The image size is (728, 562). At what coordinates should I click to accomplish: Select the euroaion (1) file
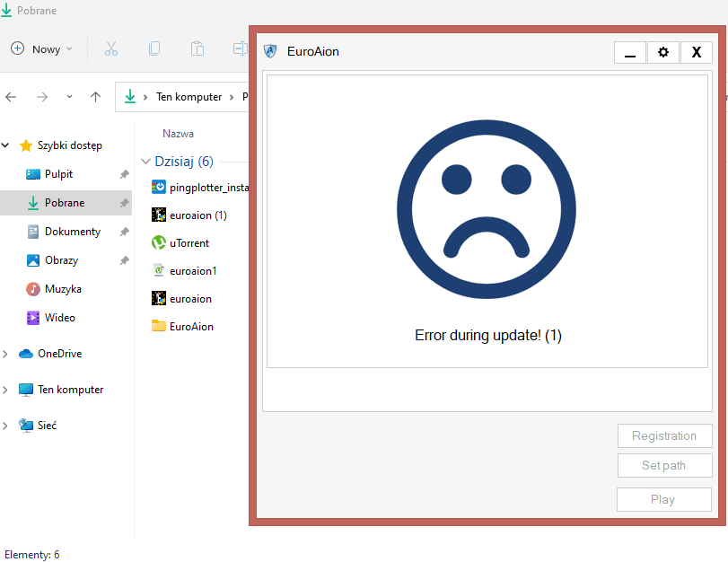point(197,215)
